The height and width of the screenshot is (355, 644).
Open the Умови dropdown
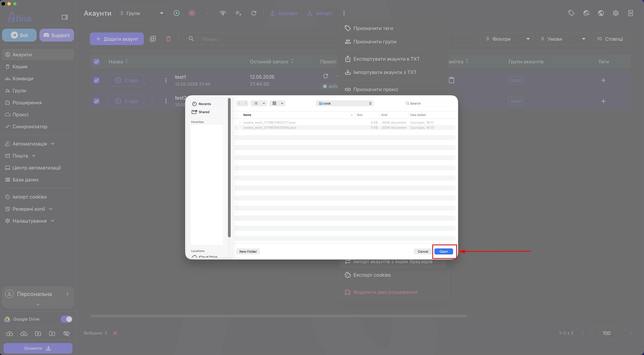pyautogui.click(x=563, y=39)
